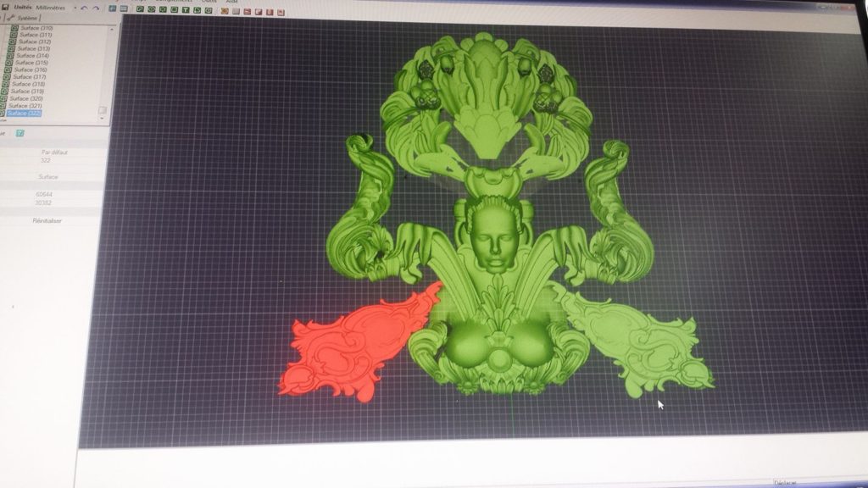Click the save disk icon
Image resolution: width=868 pixels, height=488 pixels.
[5, 7]
